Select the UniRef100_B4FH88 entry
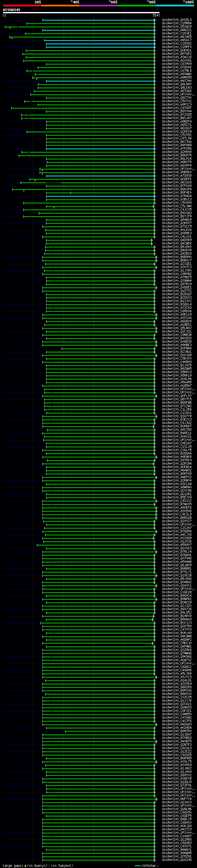Viewport: 197px width, 868px height. [177, 145]
